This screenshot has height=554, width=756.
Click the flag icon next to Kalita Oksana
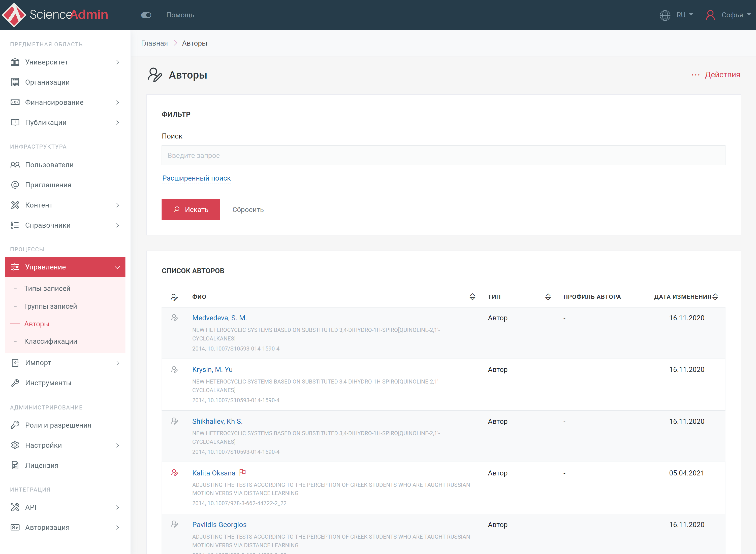pyautogui.click(x=243, y=472)
